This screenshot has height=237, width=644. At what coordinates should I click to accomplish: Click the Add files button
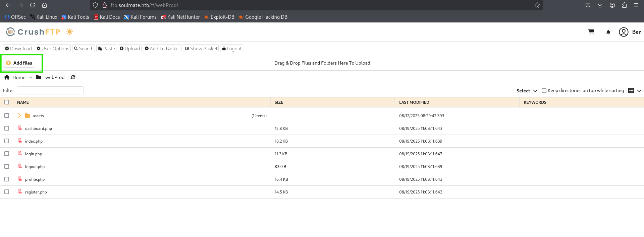tap(19, 63)
